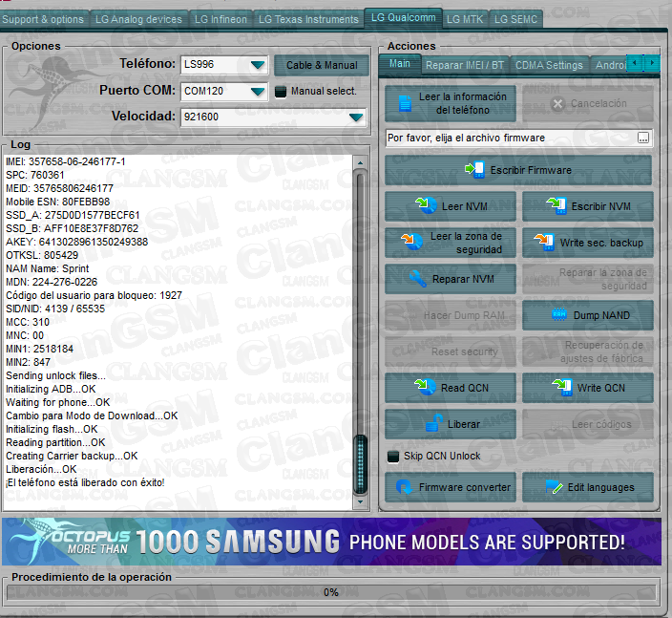Click the Write QCN chip icon
672x618 pixels.
[562, 387]
